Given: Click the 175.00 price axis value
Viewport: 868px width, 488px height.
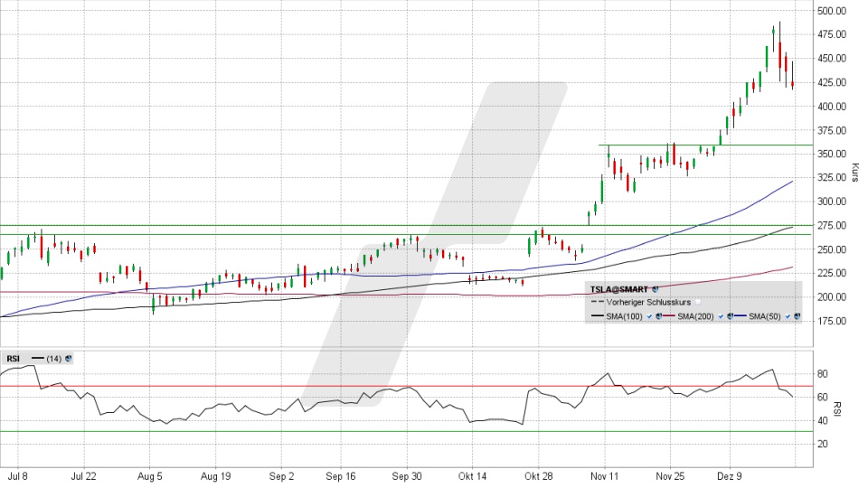Looking at the screenshot, I should click(832, 321).
